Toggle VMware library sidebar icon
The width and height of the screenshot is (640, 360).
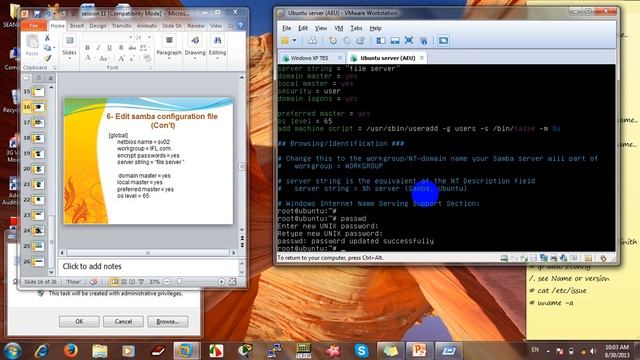(380, 40)
